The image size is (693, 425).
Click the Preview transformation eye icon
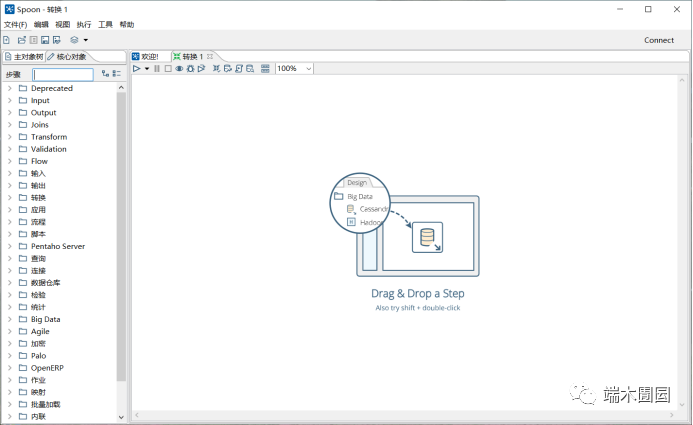click(179, 69)
